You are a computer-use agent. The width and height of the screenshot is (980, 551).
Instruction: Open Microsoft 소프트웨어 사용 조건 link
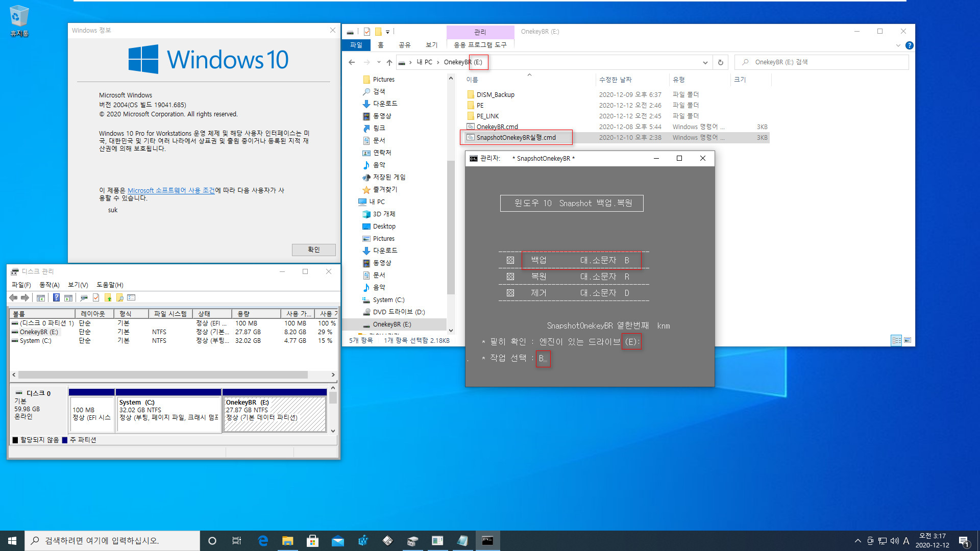pos(171,190)
